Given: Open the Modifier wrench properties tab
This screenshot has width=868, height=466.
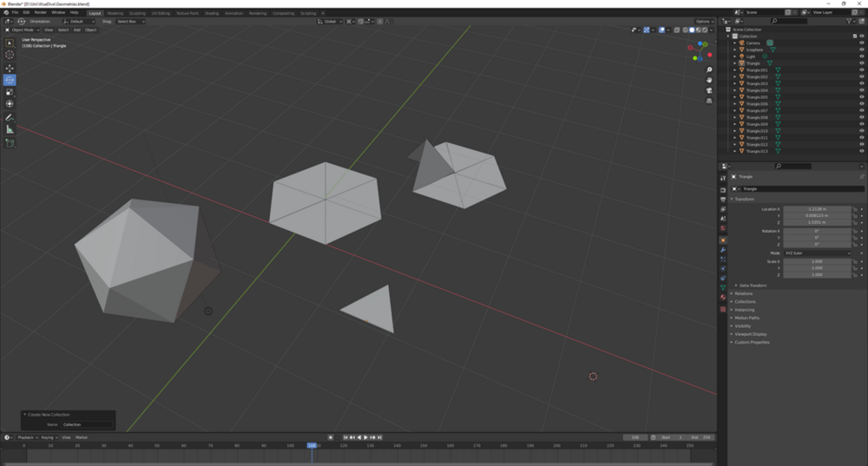Looking at the screenshot, I should point(723,250).
